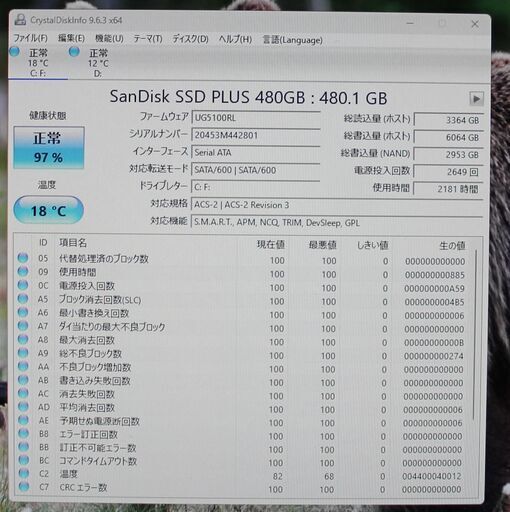Viewport: 510px width, 512px height.
Task: Click the status orb for row AD
Action: click(23, 406)
